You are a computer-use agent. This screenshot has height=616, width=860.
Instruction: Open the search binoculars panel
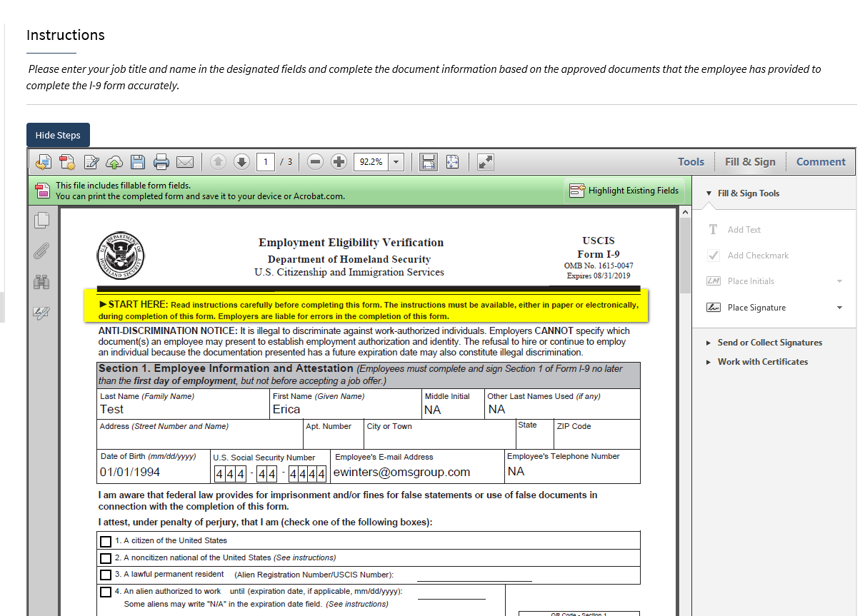pos(42,282)
